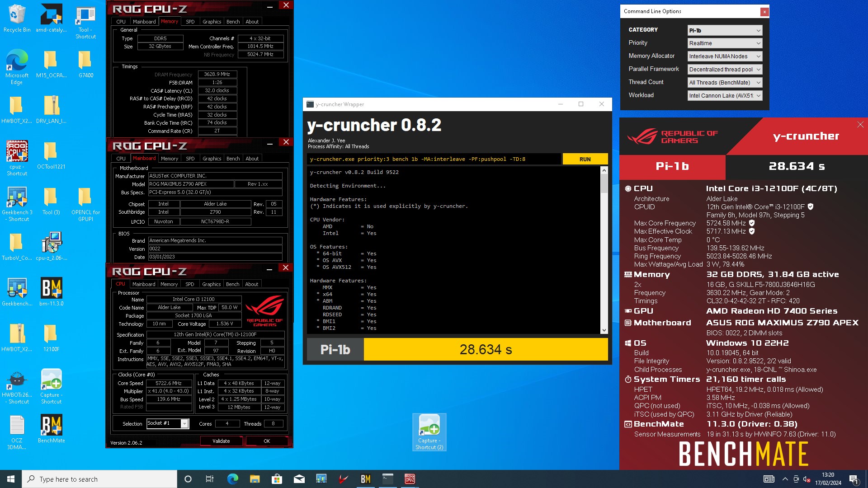Open File Explorer from the taskbar
Viewport: 868px width, 488px height.
pyautogui.click(x=255, y=479)
